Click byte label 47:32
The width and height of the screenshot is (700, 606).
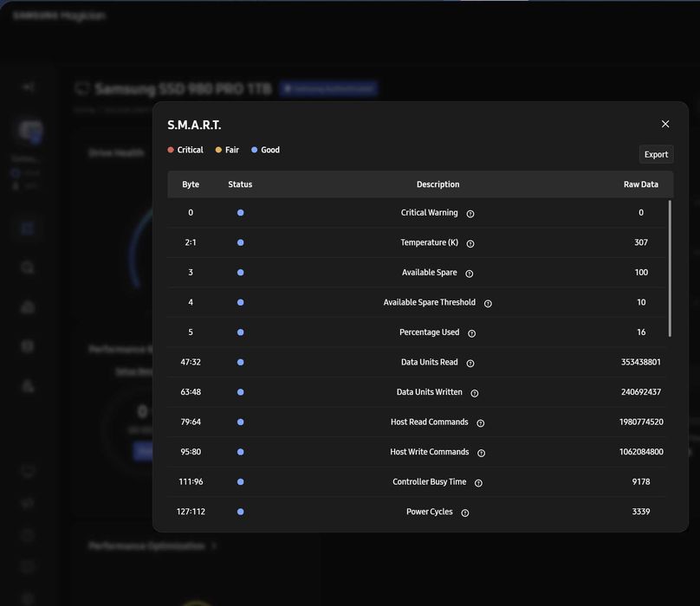point(191,363)
